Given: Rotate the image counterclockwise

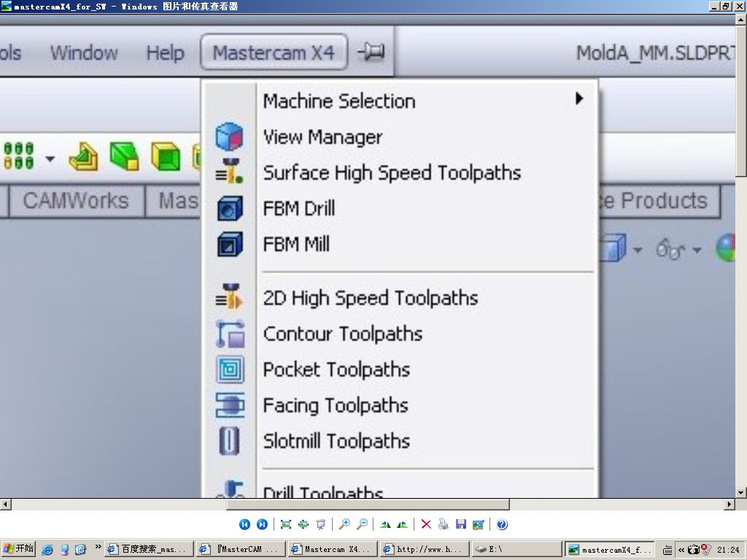Looking at the screenshot, I should (403, 524).
